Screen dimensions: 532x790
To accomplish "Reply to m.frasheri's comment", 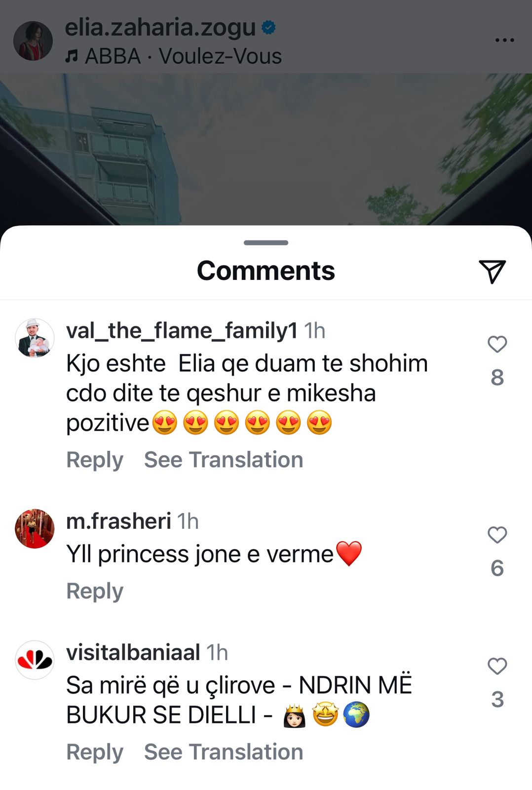I will (x=95, y=592).
